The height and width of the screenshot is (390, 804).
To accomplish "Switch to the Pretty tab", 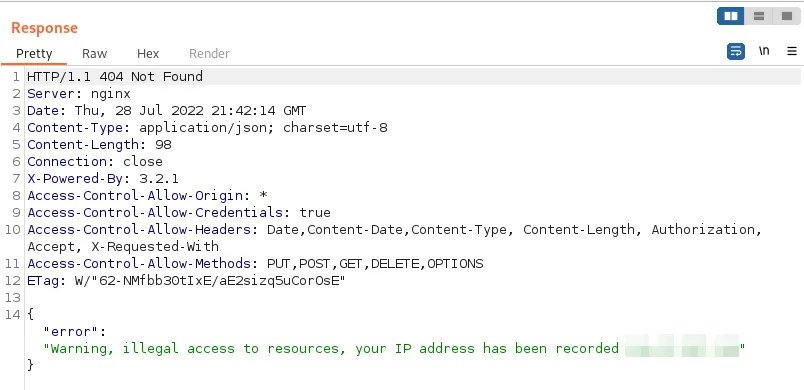I will point(34,53).
